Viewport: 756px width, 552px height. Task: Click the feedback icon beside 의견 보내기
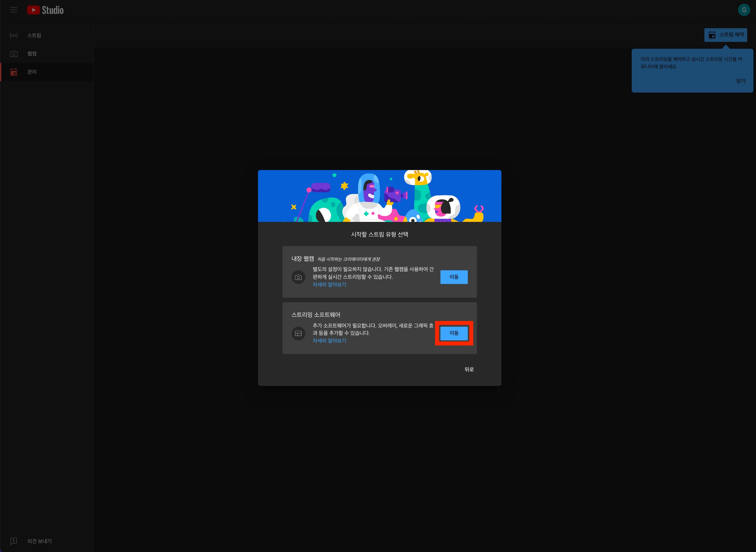click(14, 541)
